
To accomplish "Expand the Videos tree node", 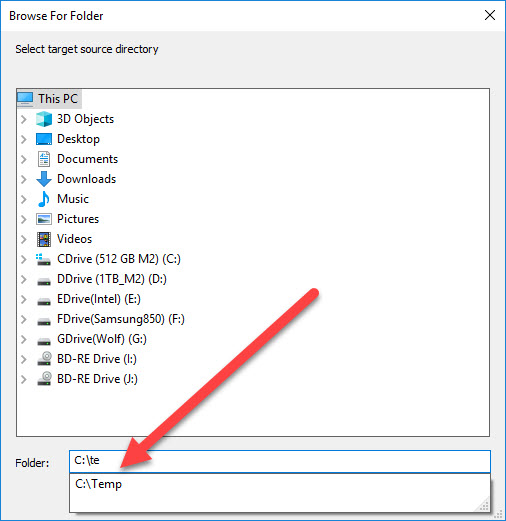I will [24, 239].
